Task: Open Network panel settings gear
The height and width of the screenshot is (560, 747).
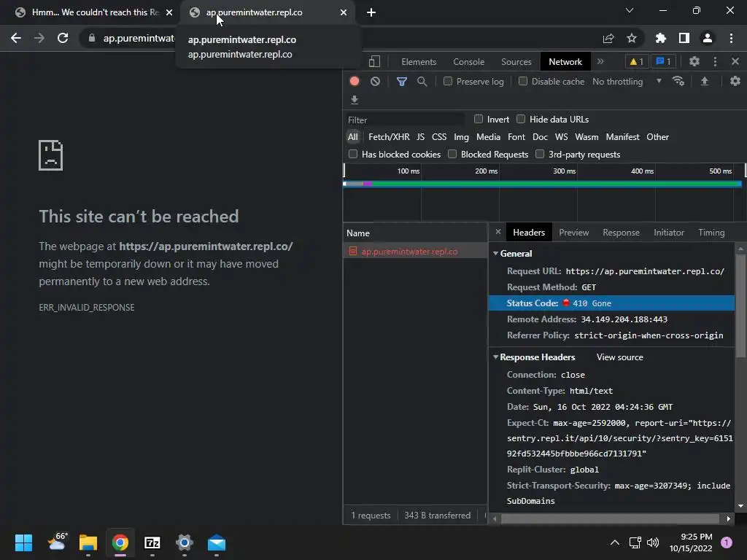Action: point(735,81)
